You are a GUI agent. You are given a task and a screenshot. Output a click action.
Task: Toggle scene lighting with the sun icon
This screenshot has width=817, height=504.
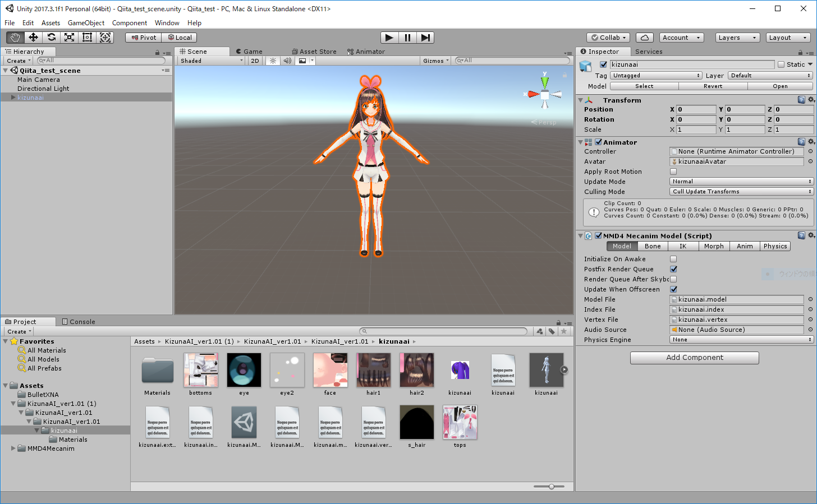pos(273,61)
